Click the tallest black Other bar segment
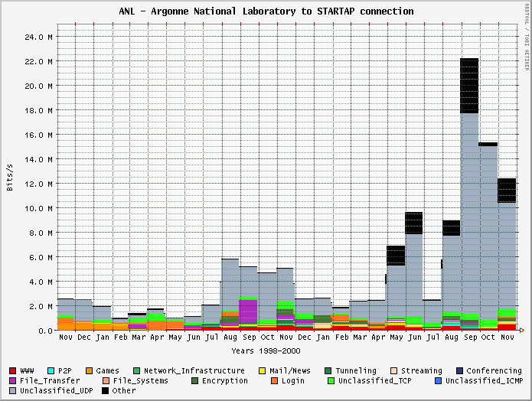532x401 pixels. coord(469,86)
